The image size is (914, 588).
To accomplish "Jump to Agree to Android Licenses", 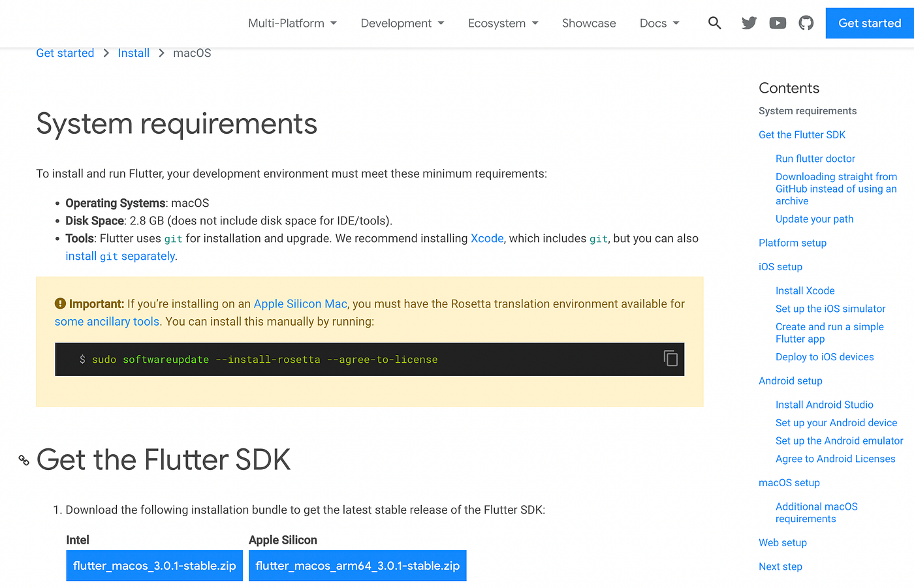I will click(x=836, y=459).
